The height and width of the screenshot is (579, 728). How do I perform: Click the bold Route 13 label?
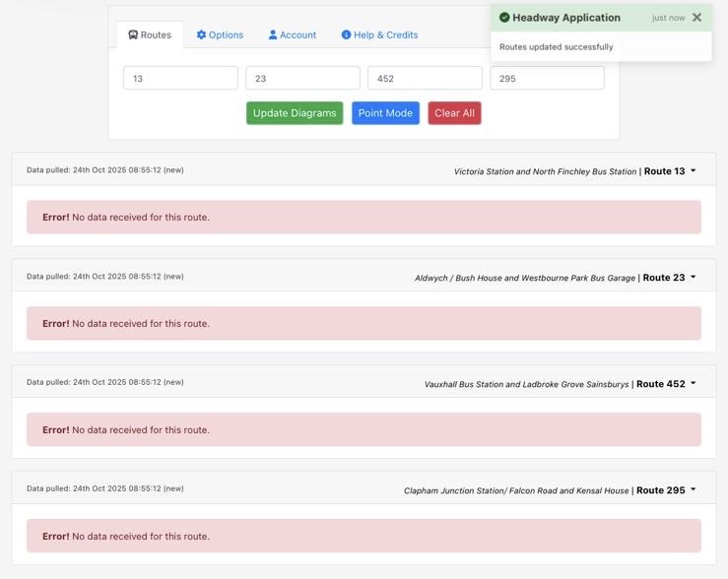click(664, 171)
